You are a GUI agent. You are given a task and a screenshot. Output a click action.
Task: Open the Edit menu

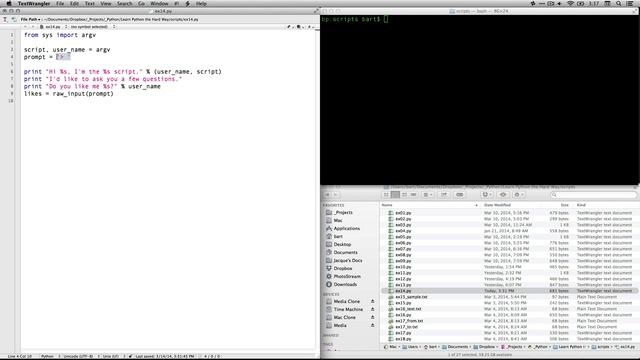(x=74, y=4)
